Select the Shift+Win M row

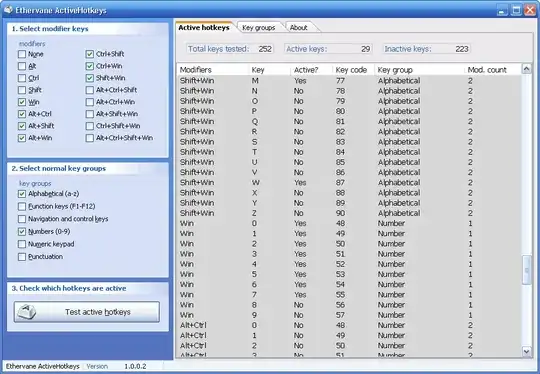point(349,81)
